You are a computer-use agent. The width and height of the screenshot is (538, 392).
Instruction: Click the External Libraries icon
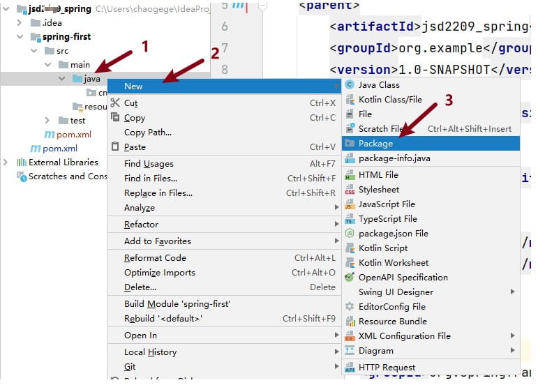(x=21, y=163)
